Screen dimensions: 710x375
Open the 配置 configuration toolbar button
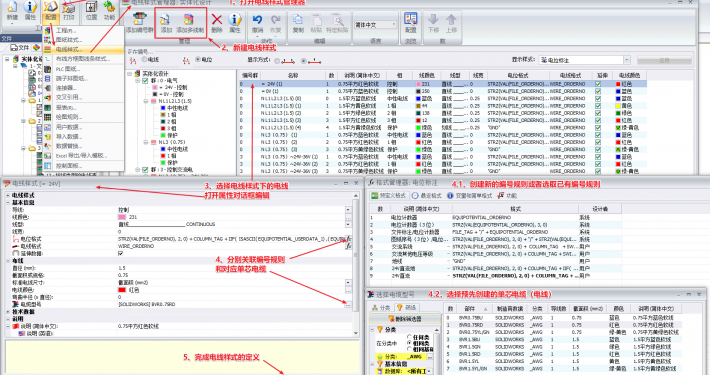point(50,11)
